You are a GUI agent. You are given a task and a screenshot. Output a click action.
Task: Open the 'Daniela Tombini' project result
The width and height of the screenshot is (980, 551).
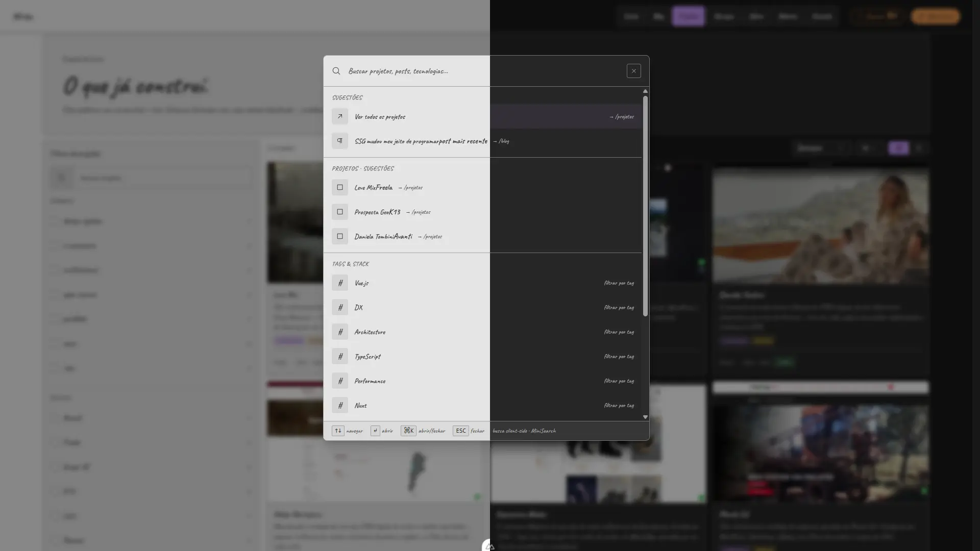click(483, 236)
